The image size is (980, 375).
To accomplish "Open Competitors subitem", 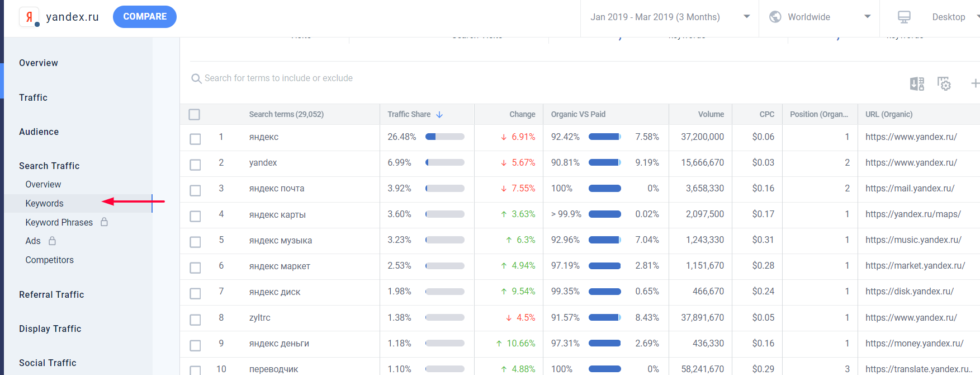I will pos(49,260).
